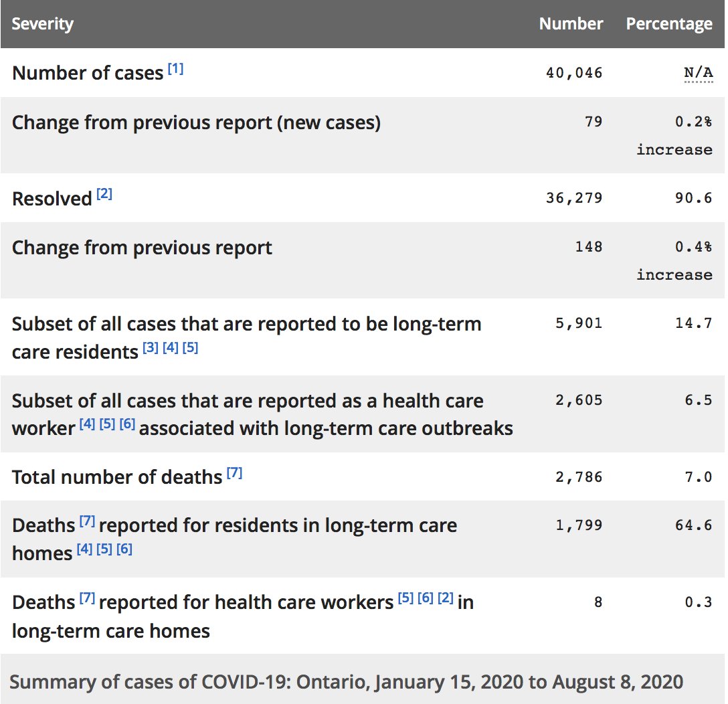Open footnote [4] after care residents
Image resolution: width=728 pixels, height=704 pixels.
pos(171,347)
